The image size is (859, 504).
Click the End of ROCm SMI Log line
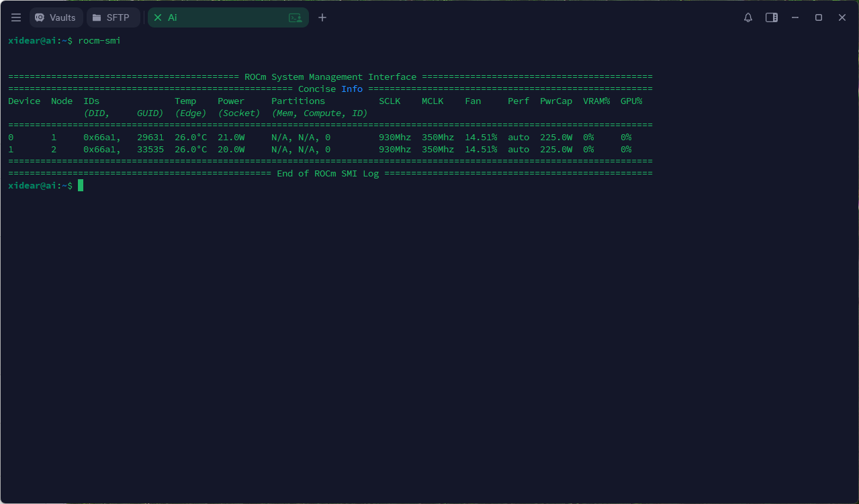pyautogui.click(x=328, y=173)
